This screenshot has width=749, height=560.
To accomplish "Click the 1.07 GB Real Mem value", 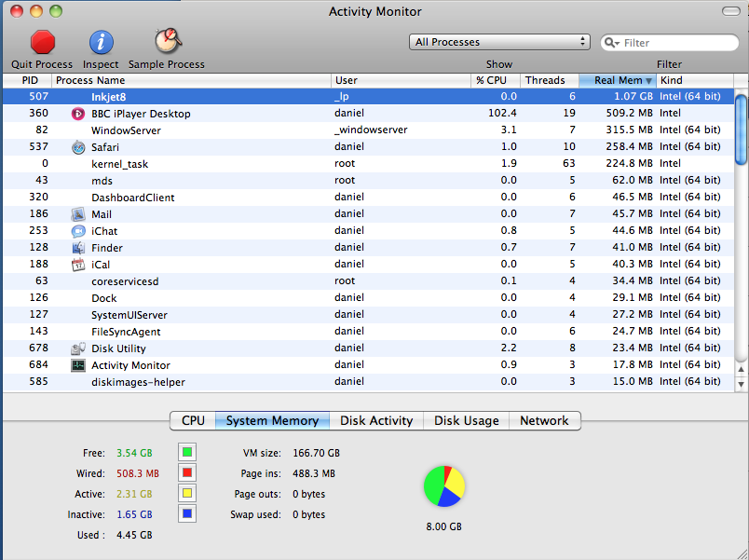I will (x=633, y=97).
